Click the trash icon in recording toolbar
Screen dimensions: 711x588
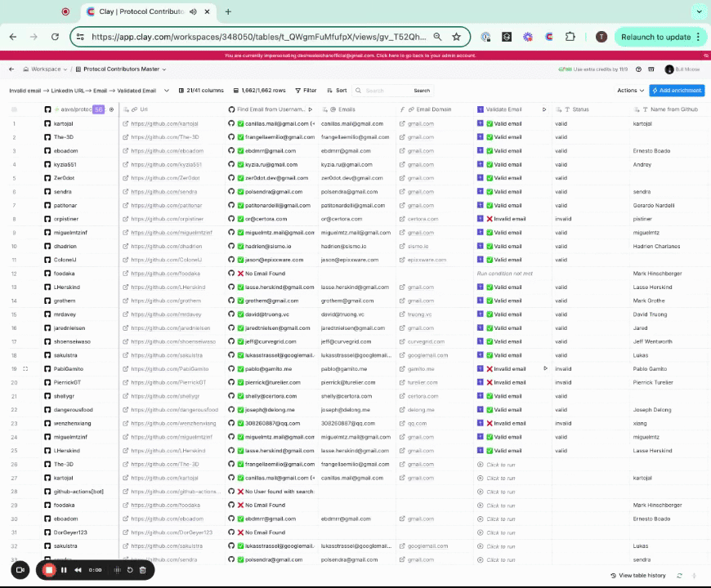pyautogui.click(x=142, y=570)
